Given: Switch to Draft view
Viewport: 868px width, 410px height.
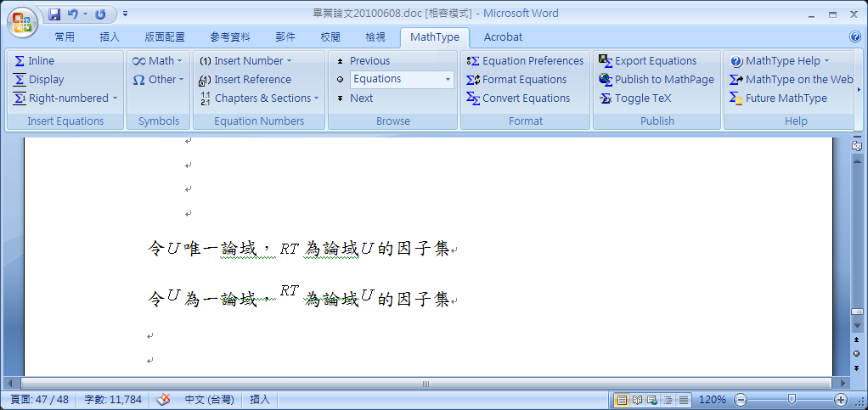Looking at the screenshot, I should [x=684, y=400].
